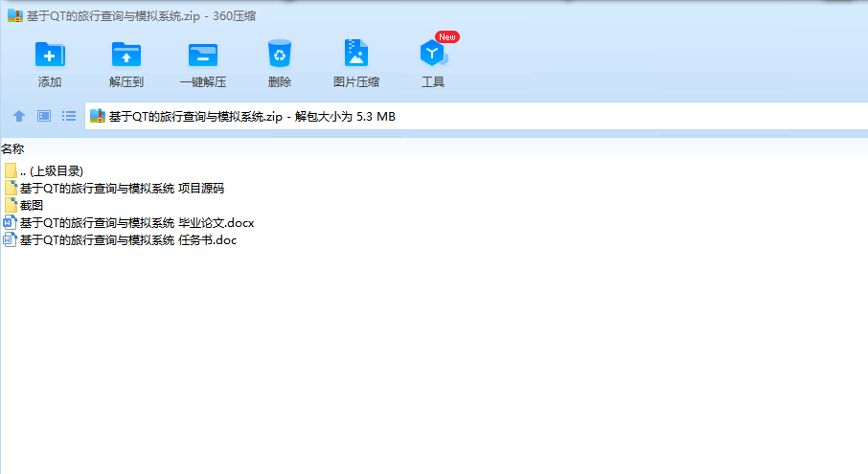Click the address path field showing 解包大小为 5.3 MB
868x474 pixels.
tap(476, 116)
